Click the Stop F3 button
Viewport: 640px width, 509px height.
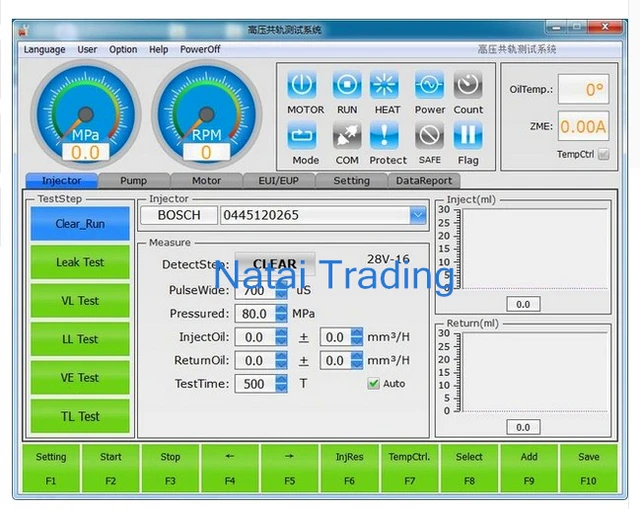pyautogui.click(x=170, y=468)
